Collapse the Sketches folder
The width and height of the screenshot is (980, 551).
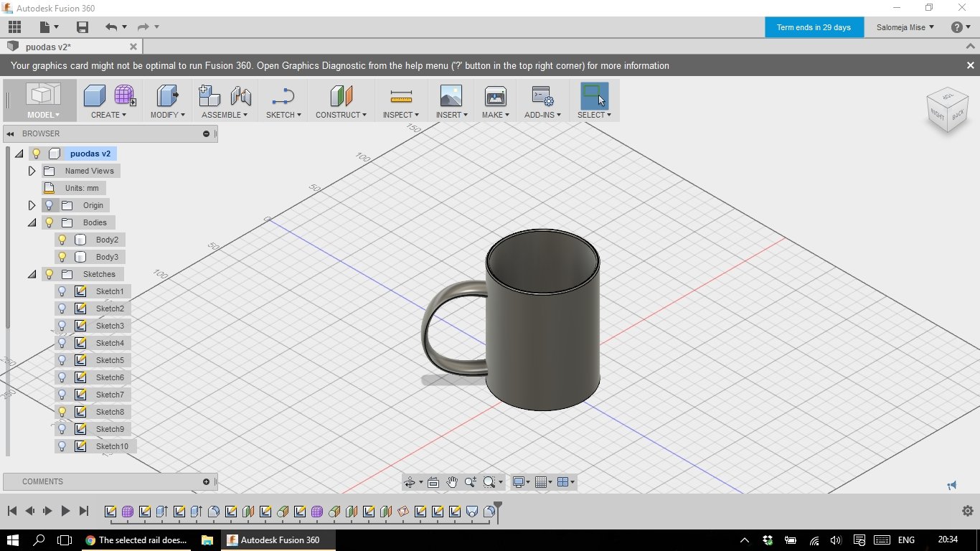pos(32,274)
